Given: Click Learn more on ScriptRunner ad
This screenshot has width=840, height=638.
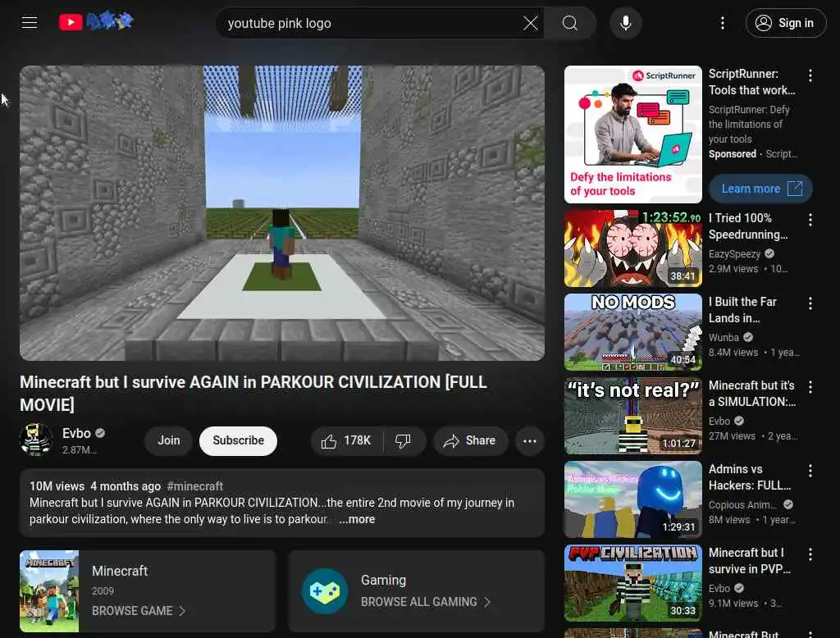Looking at the screenshot, I should point(760,189).
